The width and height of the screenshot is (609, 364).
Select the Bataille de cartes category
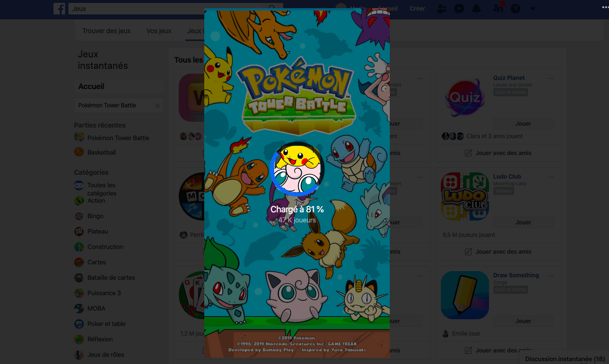pyautogui.click(x=111, y=278)
